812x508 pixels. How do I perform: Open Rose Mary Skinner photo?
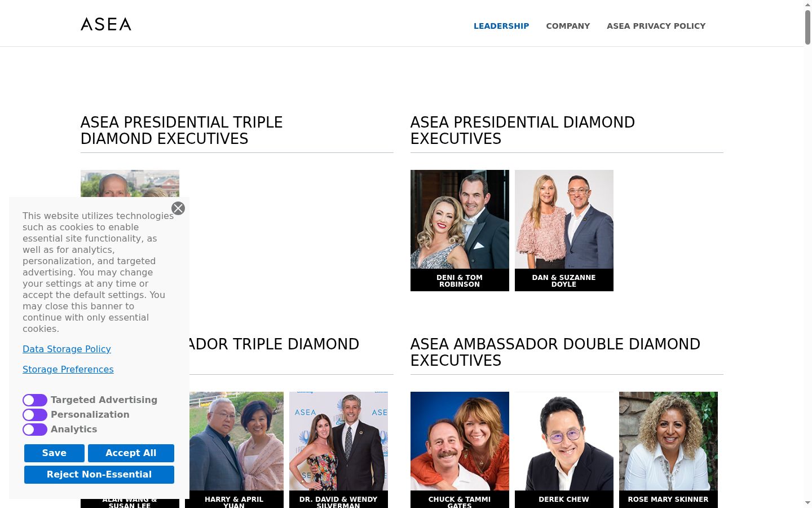(x=668, y=441)
